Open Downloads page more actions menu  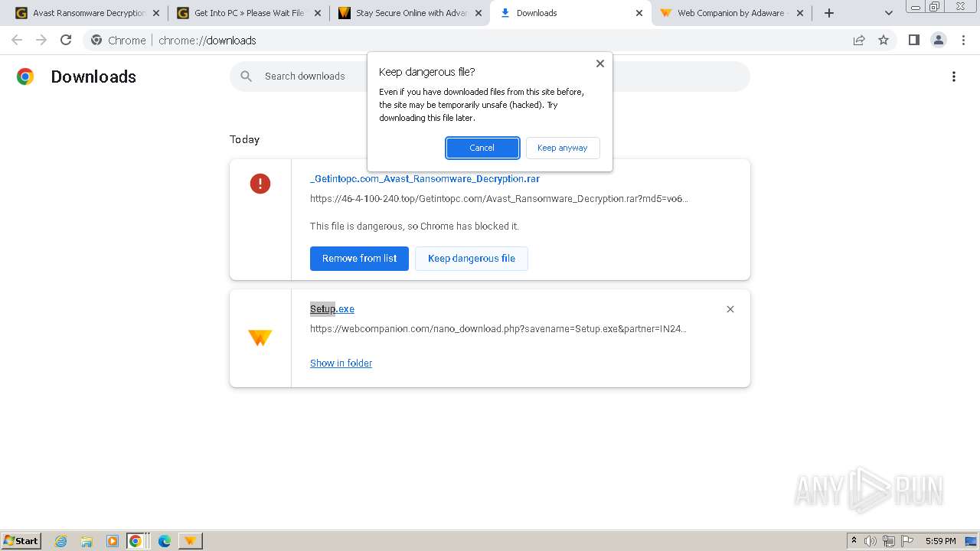click(954, 77)
